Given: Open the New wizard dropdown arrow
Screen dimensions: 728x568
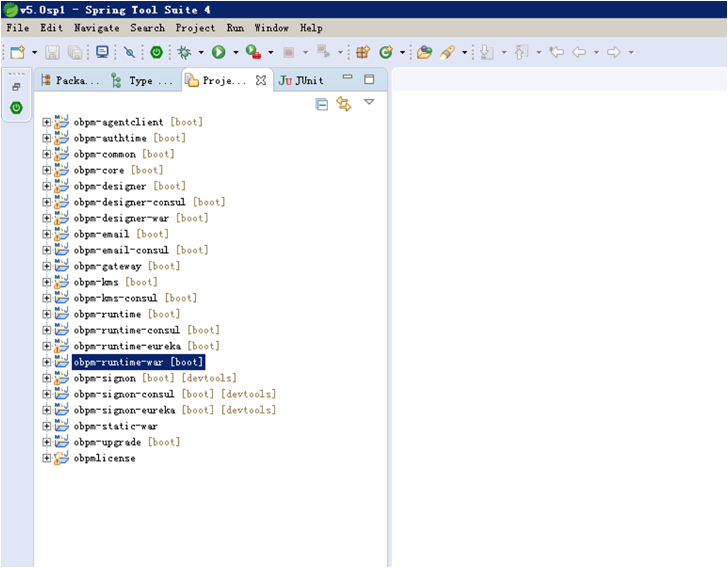Looking at the screenshot, I should point(34,52).
